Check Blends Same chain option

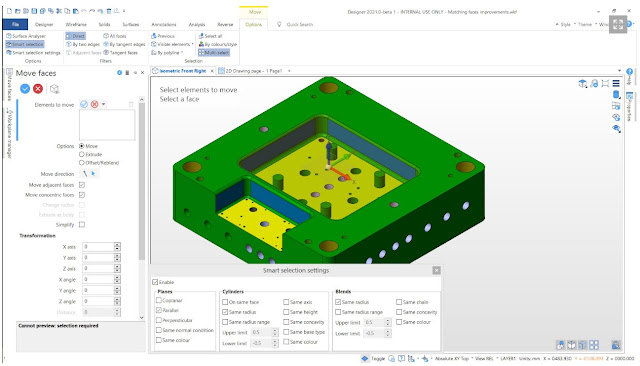pos(399,302)
